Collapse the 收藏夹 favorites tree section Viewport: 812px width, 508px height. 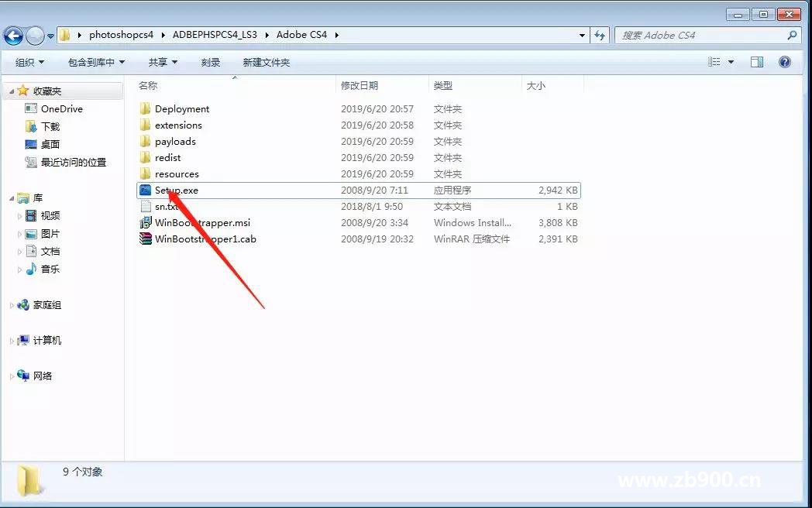point(11,91)
